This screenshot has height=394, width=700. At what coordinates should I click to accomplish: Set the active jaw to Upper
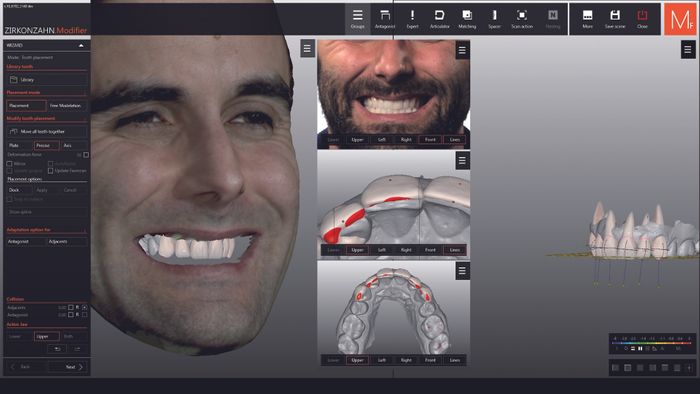46,336
